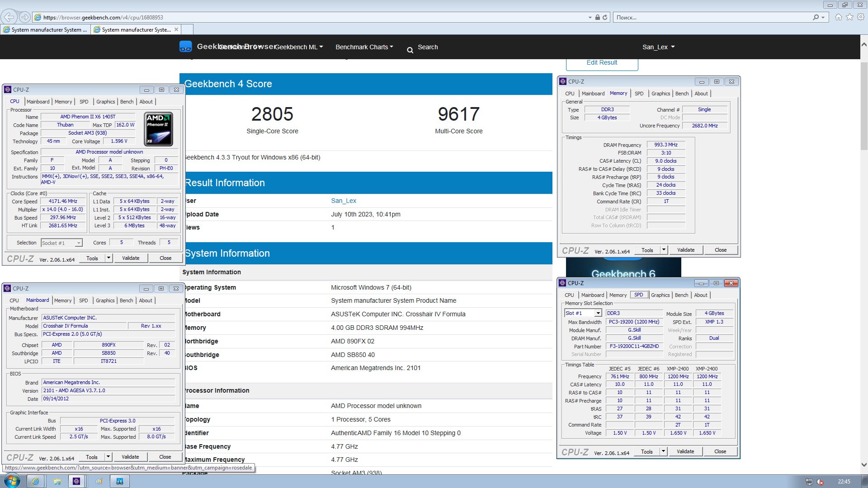Select CPU tab in the SPD window
The height and width of the screenshot is (488, 868).
pyautogui.click(x=569, y=295)
